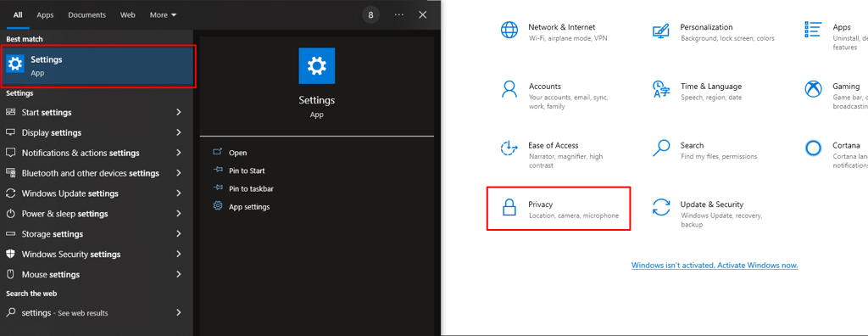
Task: Click the Windows Update settings refresh icon
Action: (10, 193)
